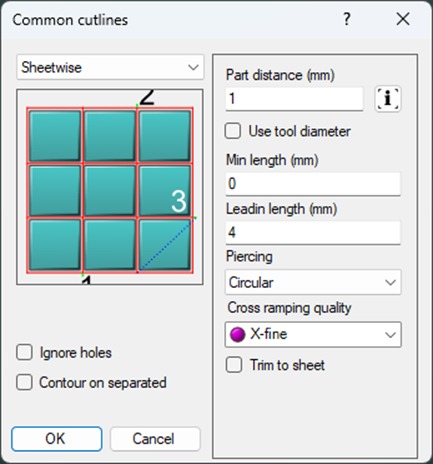Click the Min length input field

pyautogui.click(x=313, y=184)
